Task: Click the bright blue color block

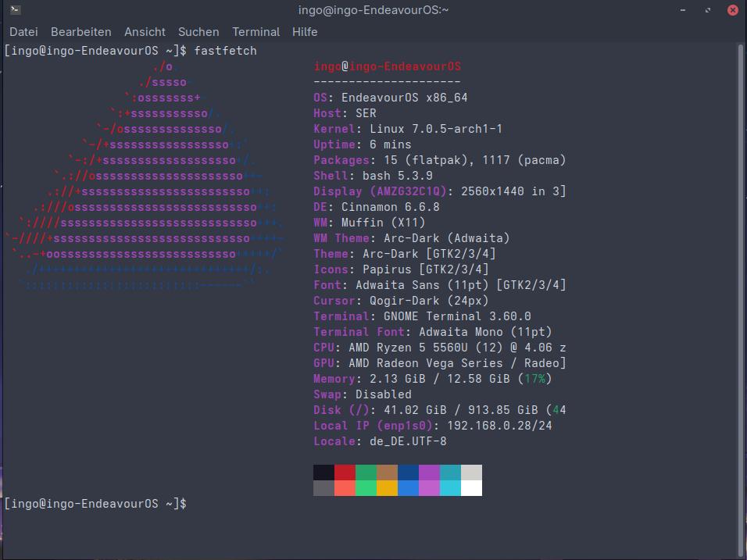Action: pyautogui.click(x=409, y=488)
